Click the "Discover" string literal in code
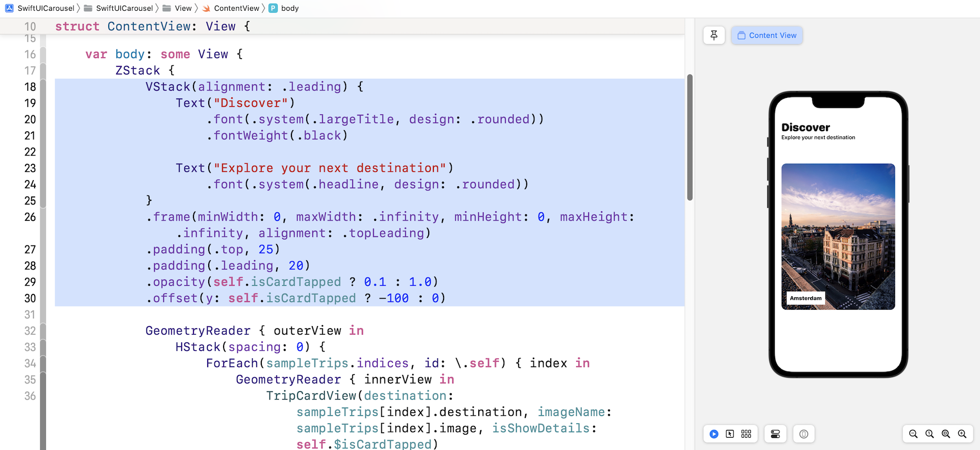The width and height of the screenshot is (980, 450). 251,103
